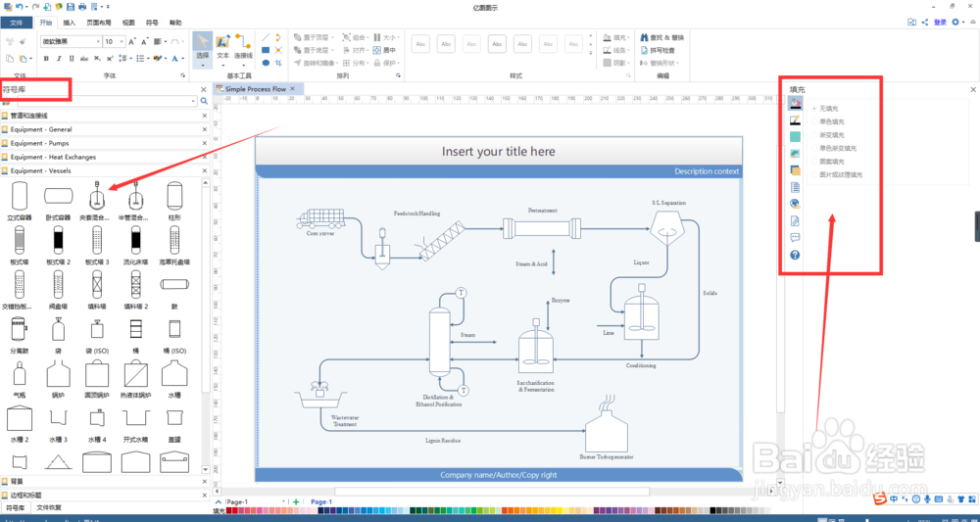
Task: Click the blue help question mark icon
Action: [x=795, y=255]
